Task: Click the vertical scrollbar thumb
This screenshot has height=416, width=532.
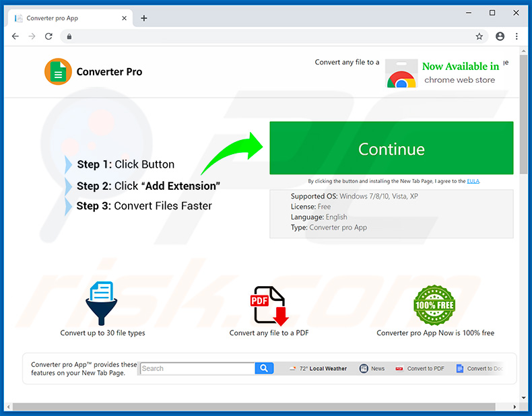Action: pyautogui.click(x=523, y=114)
